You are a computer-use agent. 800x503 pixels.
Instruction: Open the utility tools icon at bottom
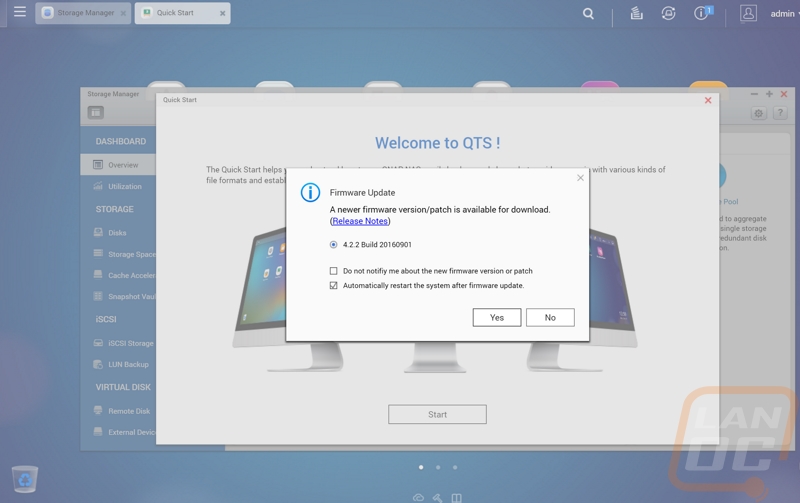click(x=437, y=498)
